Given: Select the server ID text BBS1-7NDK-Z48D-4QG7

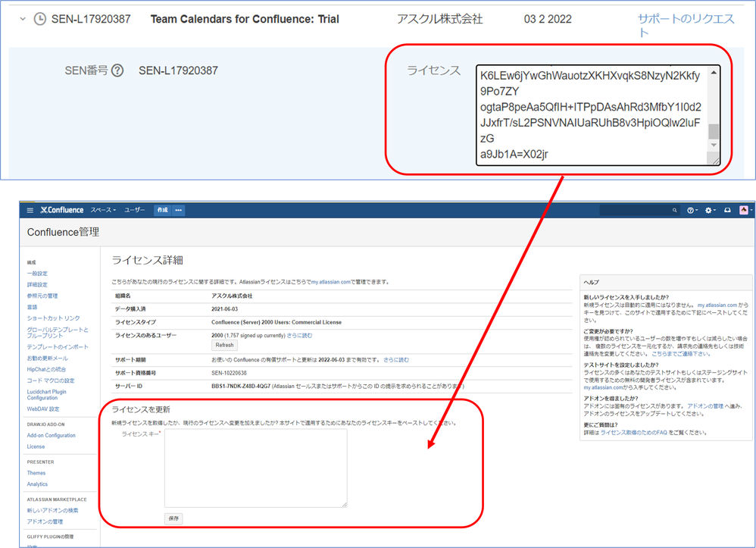Looking at the screenshot, I should click(x=241, y=387).
